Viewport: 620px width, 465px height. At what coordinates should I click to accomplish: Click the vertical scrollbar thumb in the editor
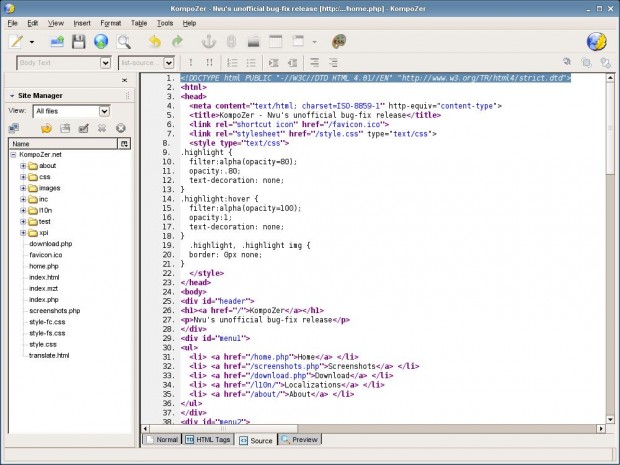610,128
